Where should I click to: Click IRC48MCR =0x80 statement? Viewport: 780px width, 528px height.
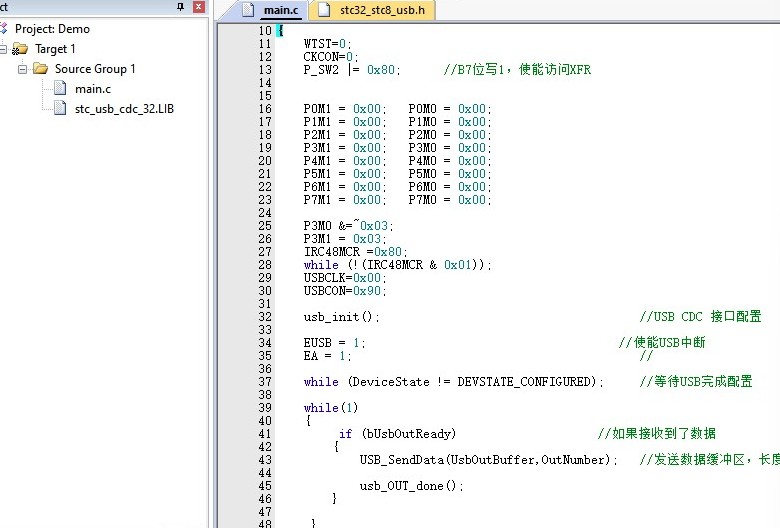(356, 251)
